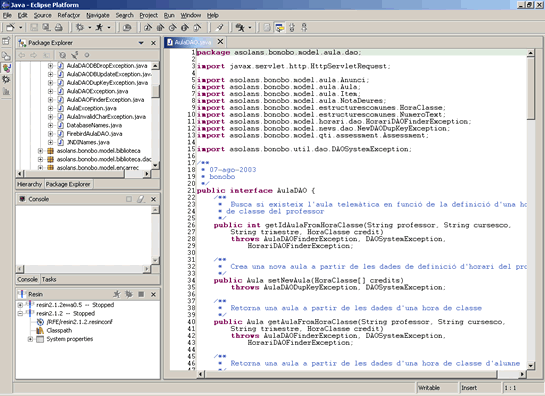This screenshot has height=396, width=545.
Task: Open the Navigate menu
Action: point(98,15)
